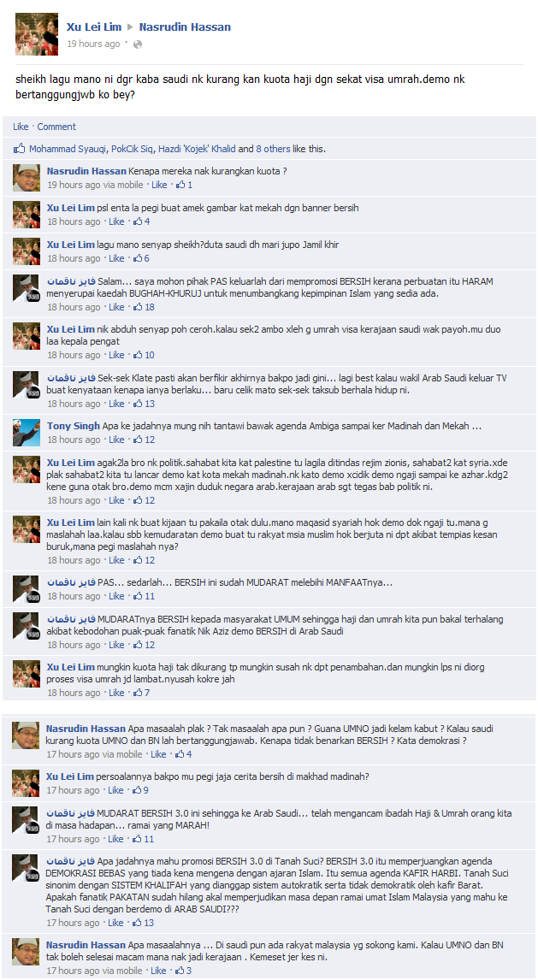Image resolution: width=538 pixels, height=980 pixels.
Task: Click the thumbs-up icon with 6 likes
Action: click(x=138, y=258)
